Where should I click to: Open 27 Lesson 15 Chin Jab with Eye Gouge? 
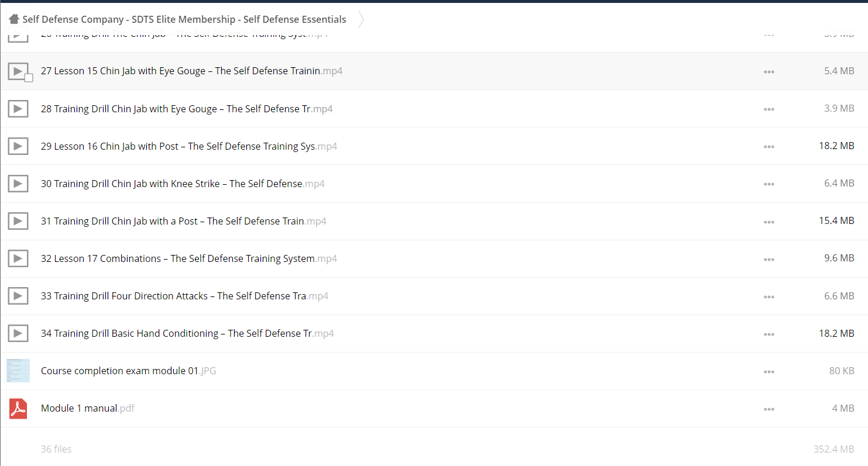click(191, 71)
